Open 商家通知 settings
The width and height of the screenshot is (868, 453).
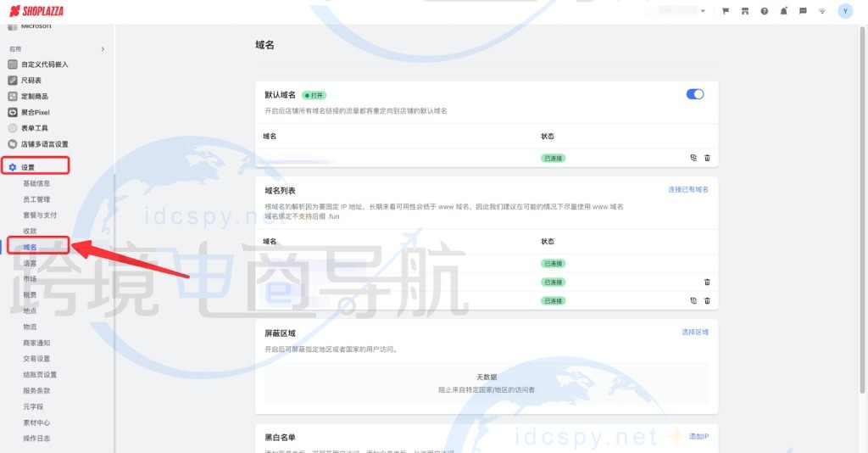(36, 343)
